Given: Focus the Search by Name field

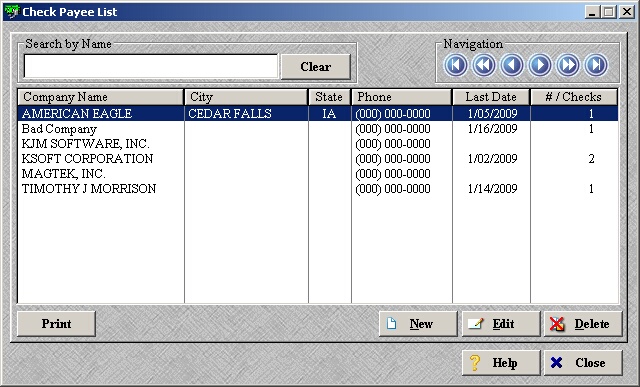Looking at the screenshot, I should [x=151, y=66].
